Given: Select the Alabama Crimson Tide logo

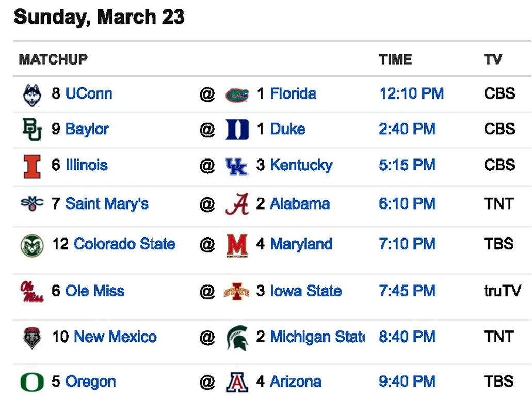Looking at the screenshot, I should point(237,204).
